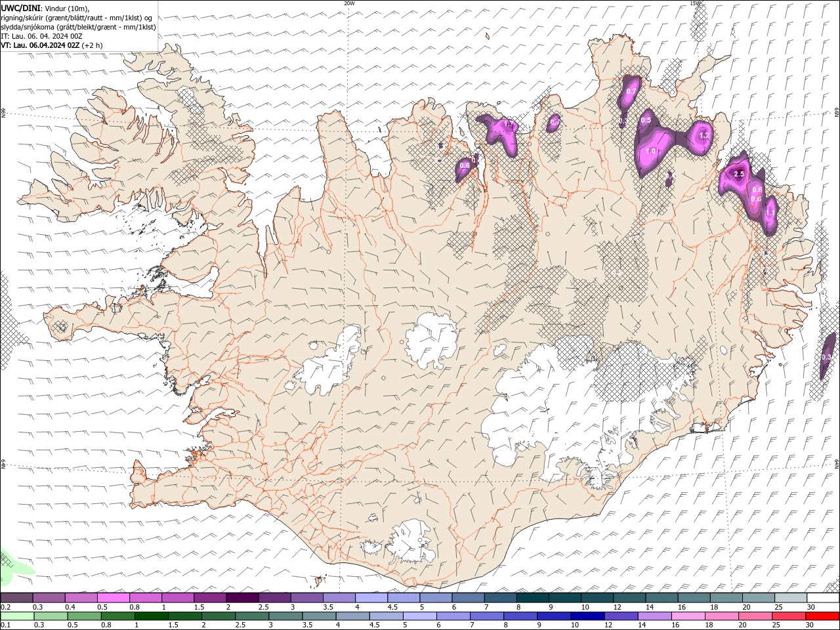
Task: Select the darkest green 1 swatch in rain legend
Action: 151,616
